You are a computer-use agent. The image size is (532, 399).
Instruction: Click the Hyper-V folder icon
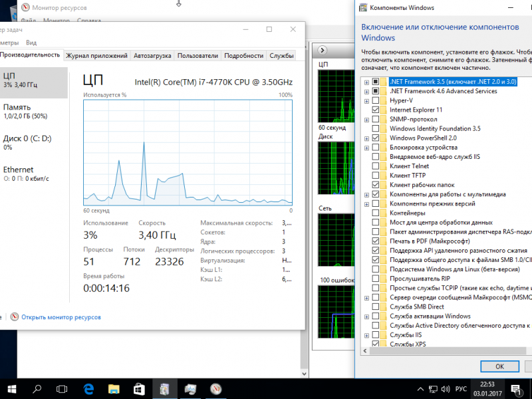click(x=384, y=100)
